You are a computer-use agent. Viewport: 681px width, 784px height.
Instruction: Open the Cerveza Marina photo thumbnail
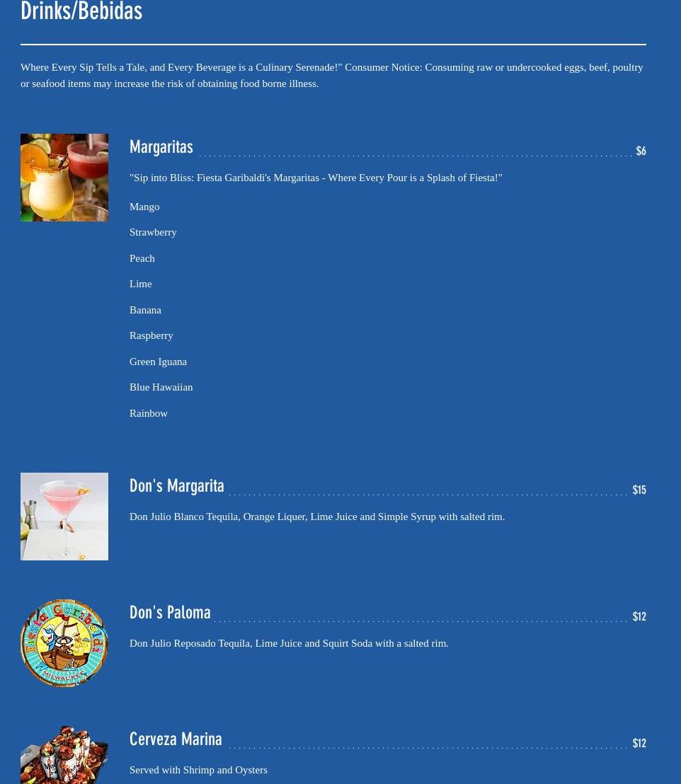coord(64,754)
